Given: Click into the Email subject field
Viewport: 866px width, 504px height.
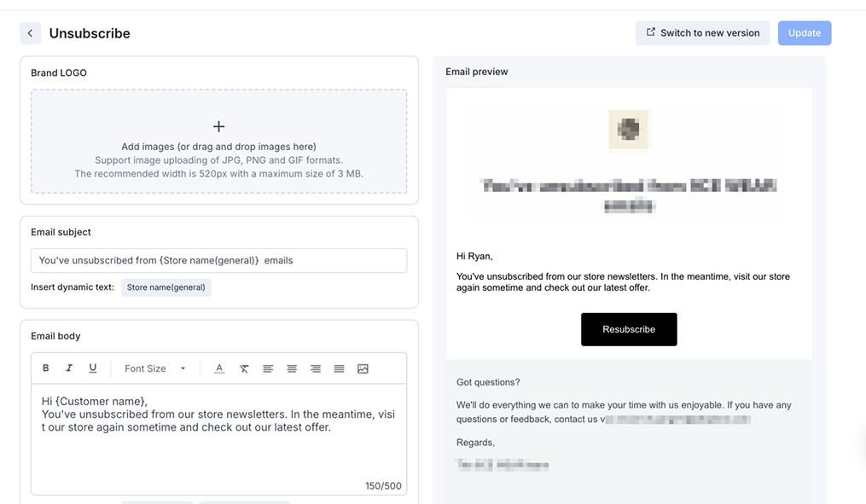Looking at the screenshot, I should [x=218, y=260].
